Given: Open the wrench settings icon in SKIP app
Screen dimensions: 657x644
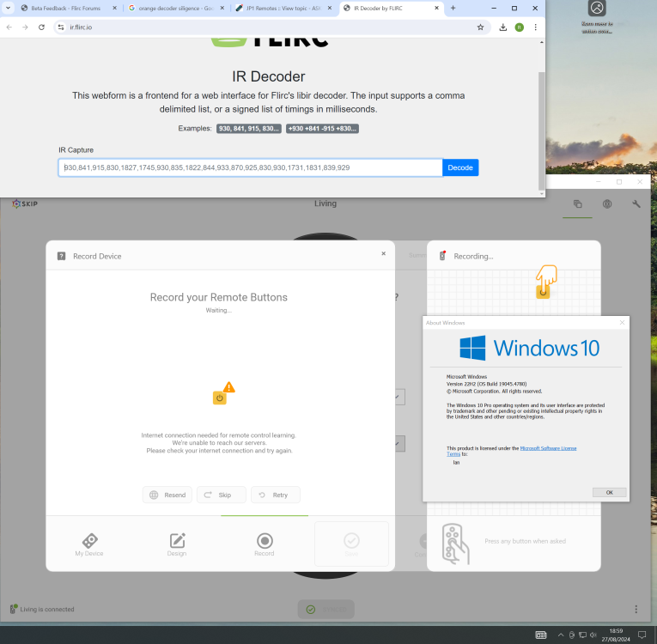Looking at the screenshot, I should [x=636, y=204].
